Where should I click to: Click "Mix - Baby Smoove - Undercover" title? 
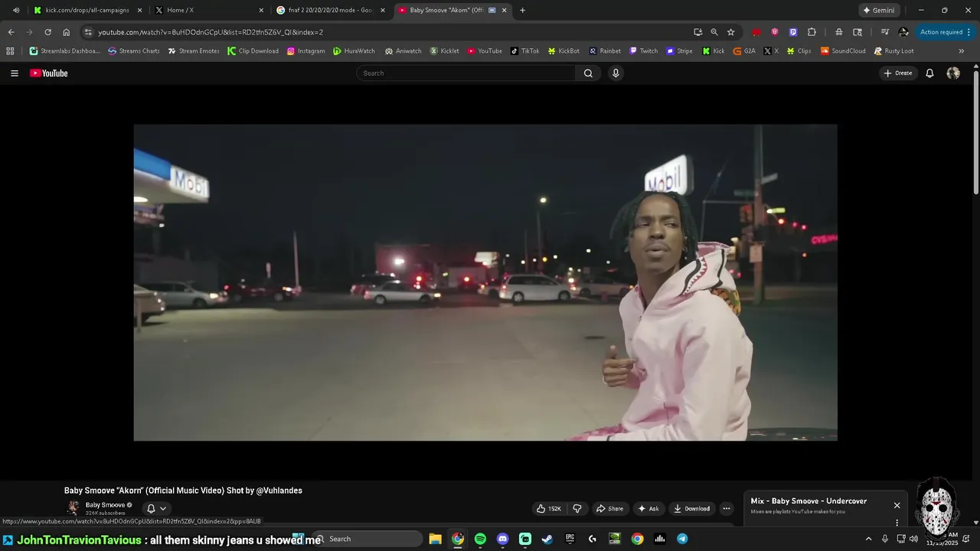point(808,501)
